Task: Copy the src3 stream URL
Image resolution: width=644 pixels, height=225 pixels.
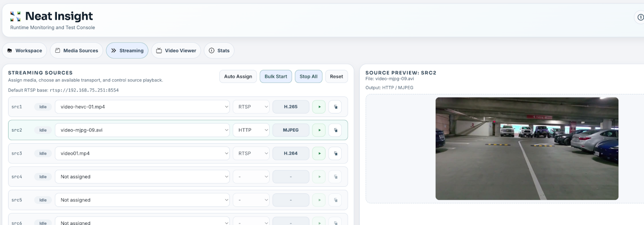Action: click(335, 153)
